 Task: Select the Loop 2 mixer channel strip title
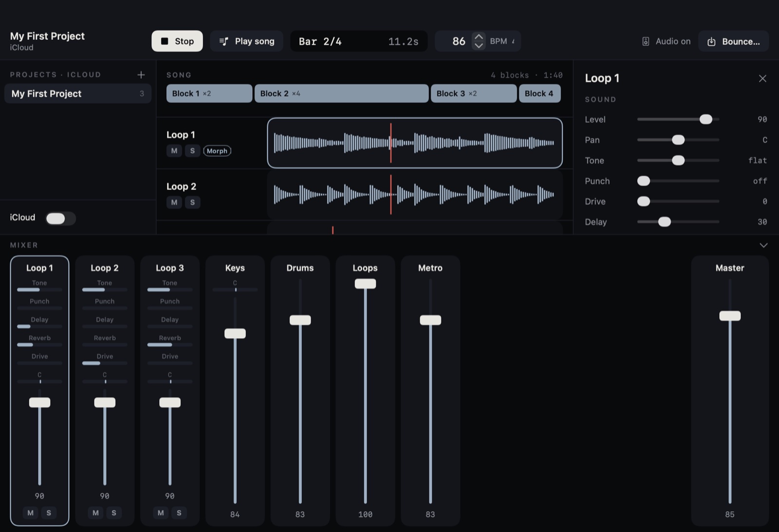point(105,268)
